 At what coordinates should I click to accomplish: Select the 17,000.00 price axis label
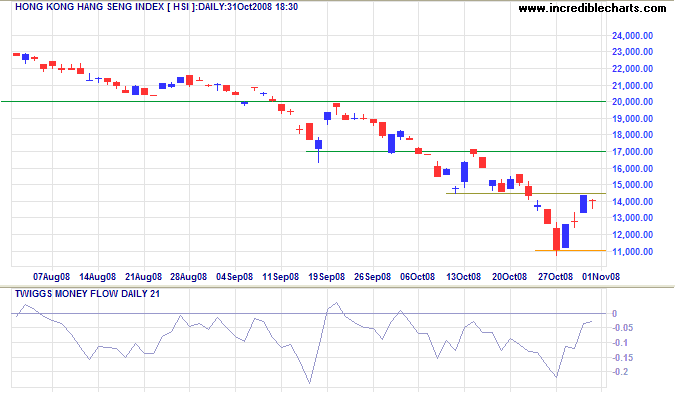632,151
